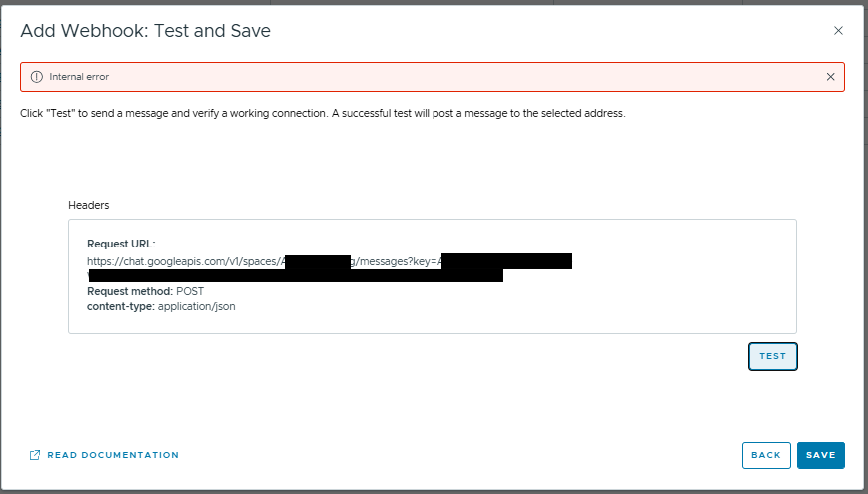Open the READ DOCUMENTATION link
868x494 pixels.
click(113, 455)
